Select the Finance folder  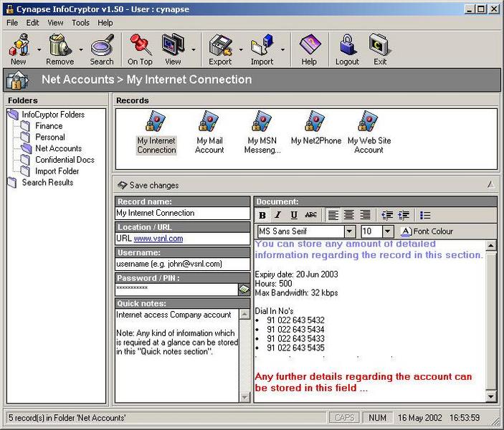(x=49, y=126)
